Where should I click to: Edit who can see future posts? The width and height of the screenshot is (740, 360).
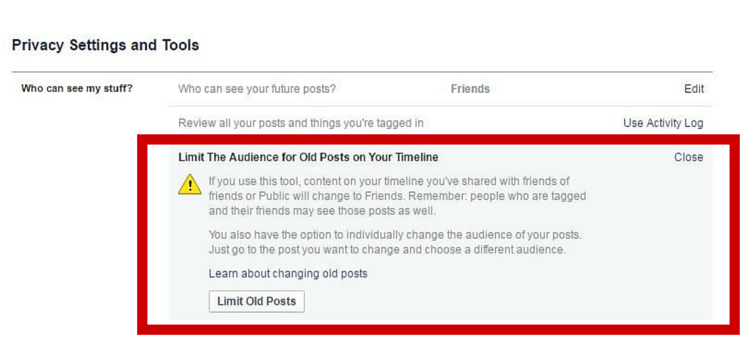tap(694, 89)
